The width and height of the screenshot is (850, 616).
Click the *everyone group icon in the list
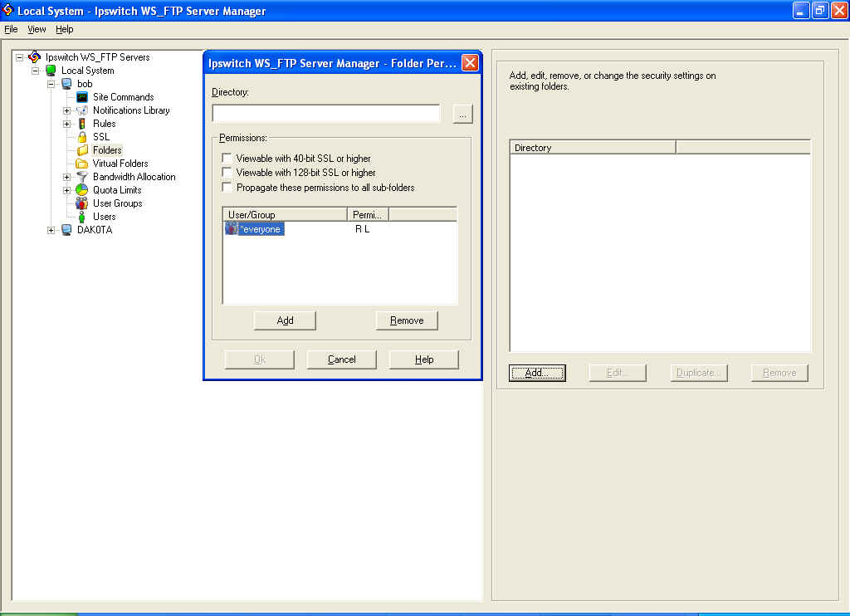[x=232, y=229]
